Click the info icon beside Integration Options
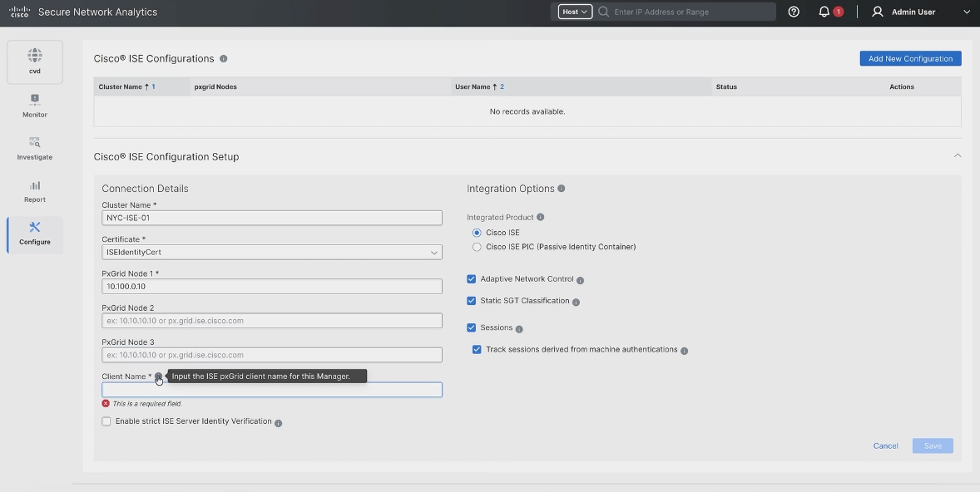The image size is (980, 492). [562, 189]
